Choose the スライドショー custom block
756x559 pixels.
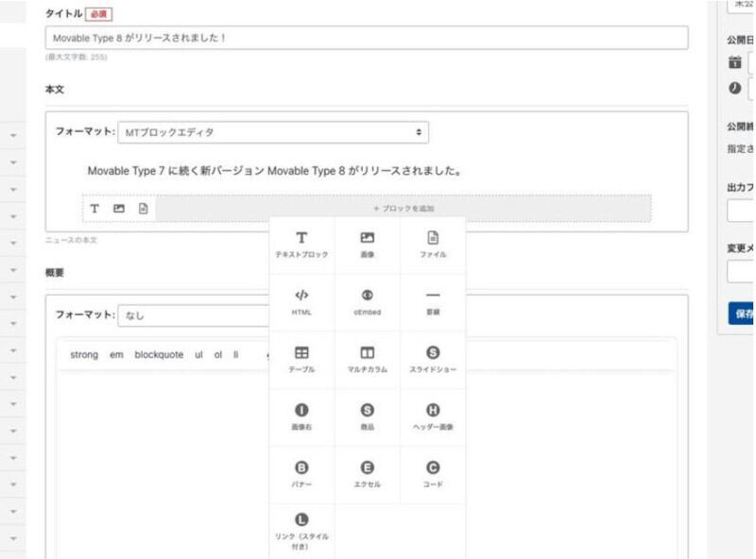pos(433,360)
